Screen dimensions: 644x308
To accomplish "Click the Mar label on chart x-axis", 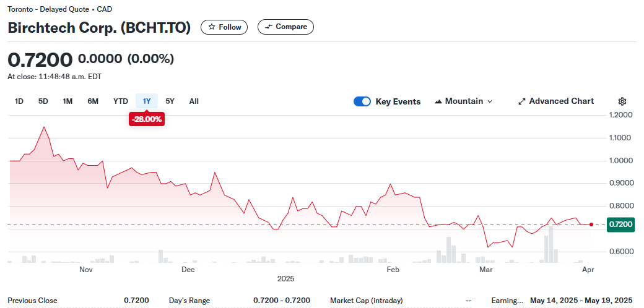I will [x=486, y=270].
